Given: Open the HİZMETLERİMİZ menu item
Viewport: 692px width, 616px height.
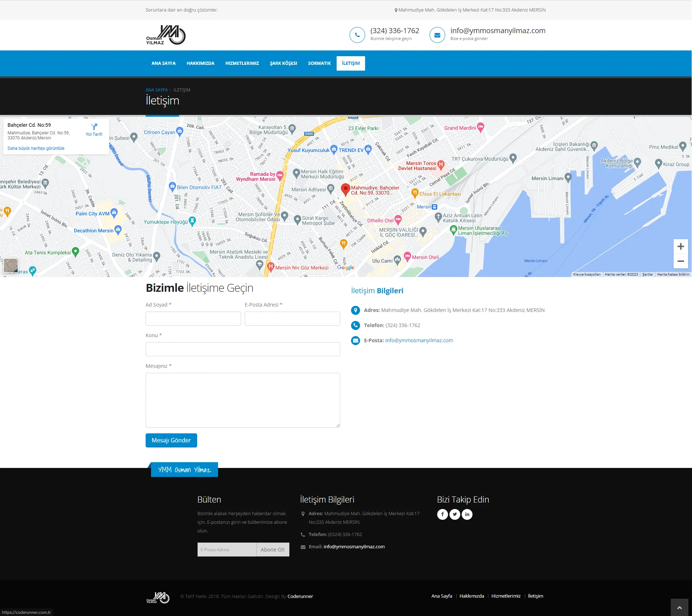Looking at the screenshot, I should [242, 63].
